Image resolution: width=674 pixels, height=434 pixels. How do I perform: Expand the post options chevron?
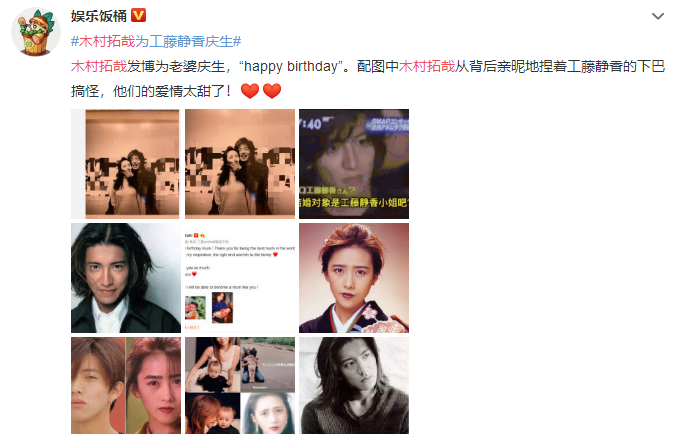(658, 16)
